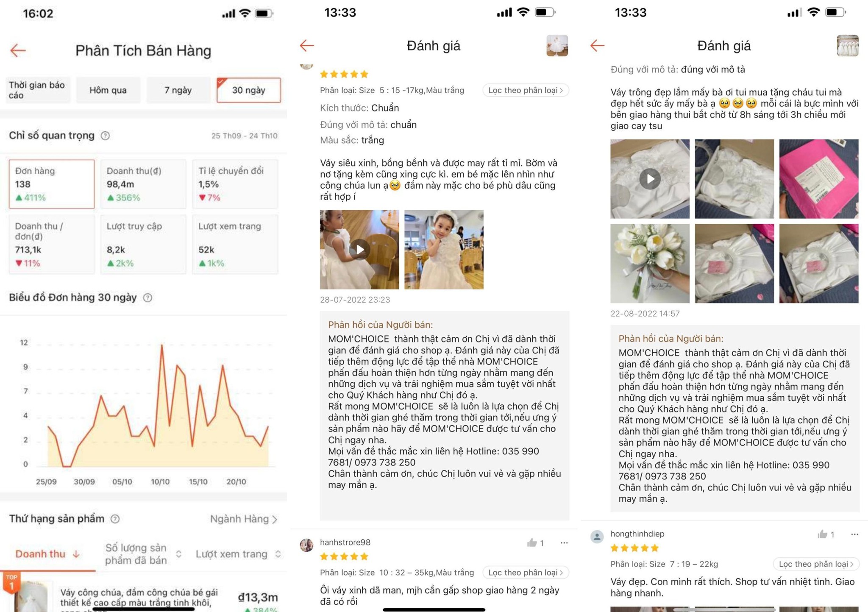Like hanhstrore98's review with thumbs up
This screenshot has height=612, width=868.
(x=532, y=542)
